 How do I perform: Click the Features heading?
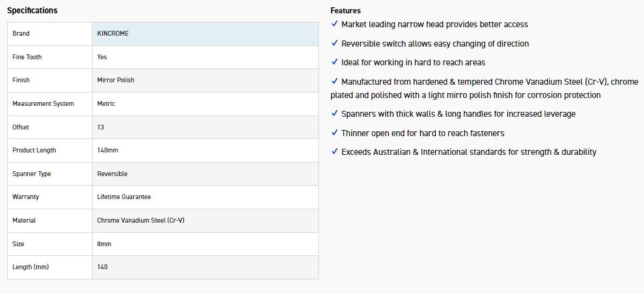tap(346, 10)
